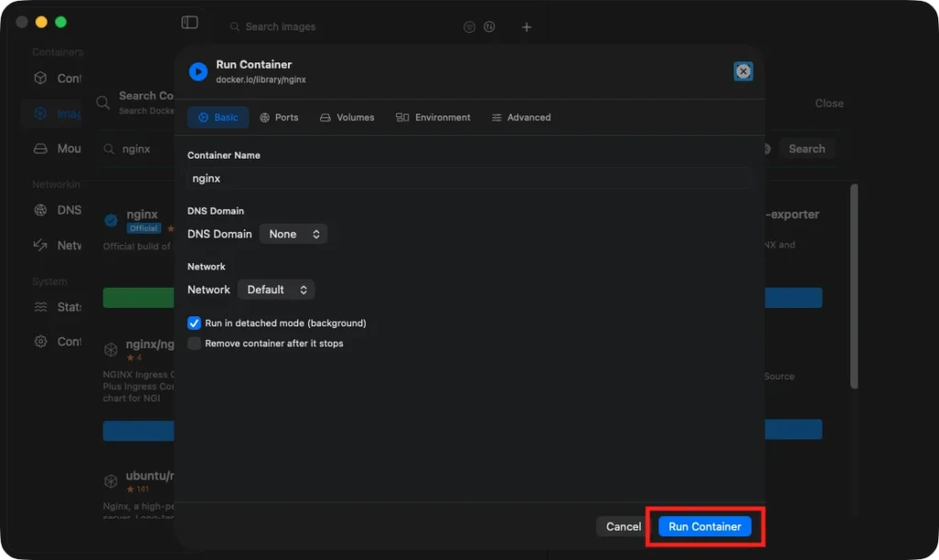This screenshot has height=560, width=939.
Task: Open Networks arrows icon in sidebar
Action: click(40, 246)
